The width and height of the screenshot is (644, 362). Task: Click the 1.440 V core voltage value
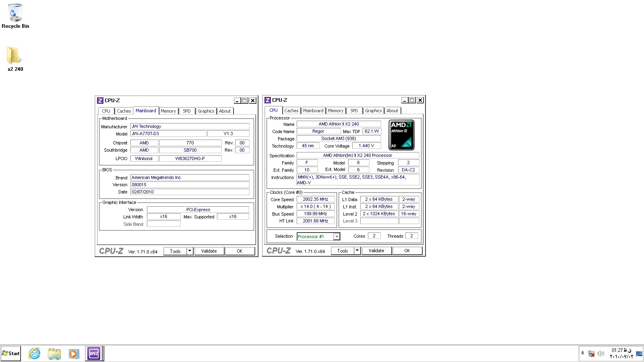[367, 146]
